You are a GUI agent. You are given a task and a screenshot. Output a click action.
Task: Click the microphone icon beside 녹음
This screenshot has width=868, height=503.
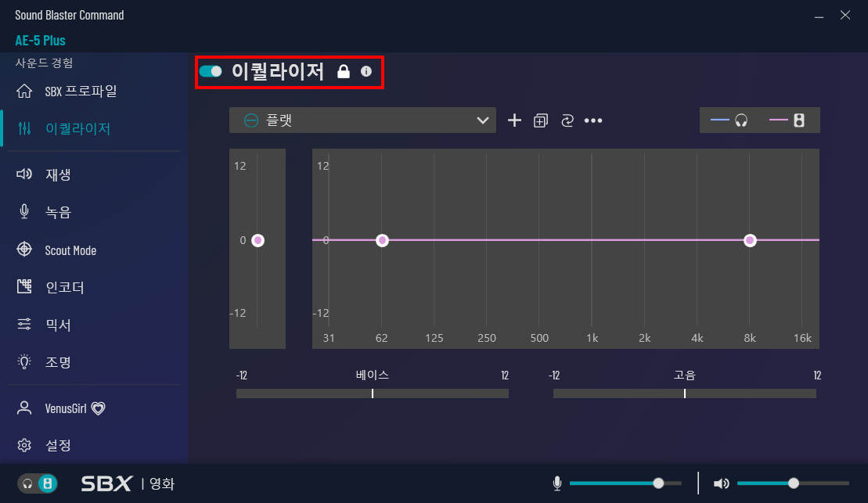24,211
